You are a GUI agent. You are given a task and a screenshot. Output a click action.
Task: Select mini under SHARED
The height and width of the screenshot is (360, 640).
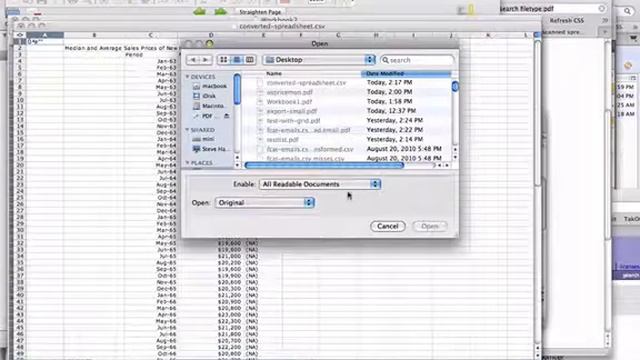(x=203, y=139)
